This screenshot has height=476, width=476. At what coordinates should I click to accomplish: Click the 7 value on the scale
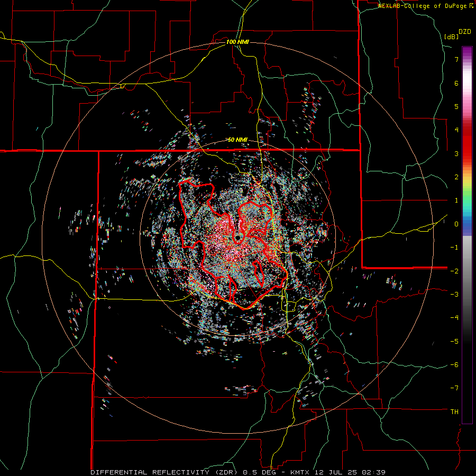[456, 59]
